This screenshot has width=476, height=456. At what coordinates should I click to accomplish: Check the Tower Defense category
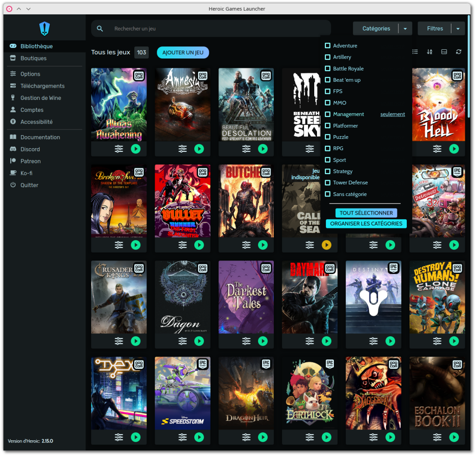(x=328, y=183)
